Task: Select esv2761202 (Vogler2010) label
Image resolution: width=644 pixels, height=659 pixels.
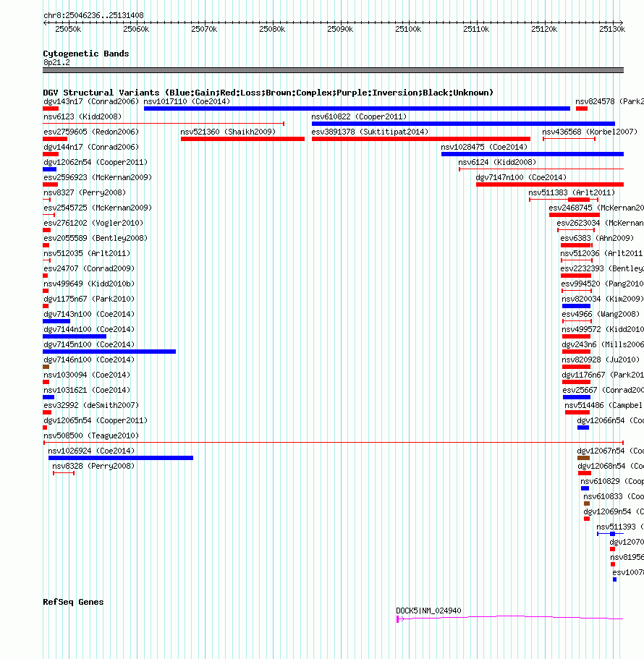Action: pos(94,222)
